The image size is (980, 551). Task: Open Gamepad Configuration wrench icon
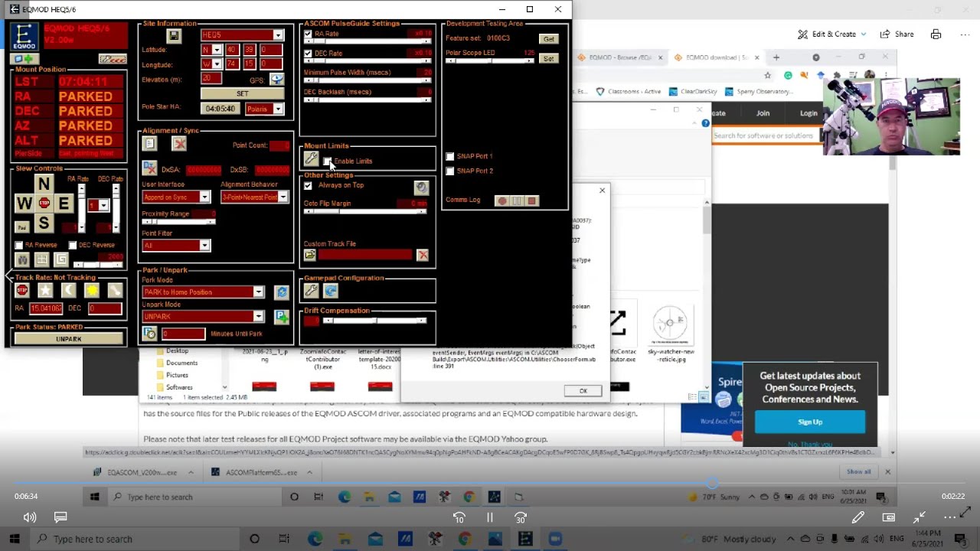311,291
